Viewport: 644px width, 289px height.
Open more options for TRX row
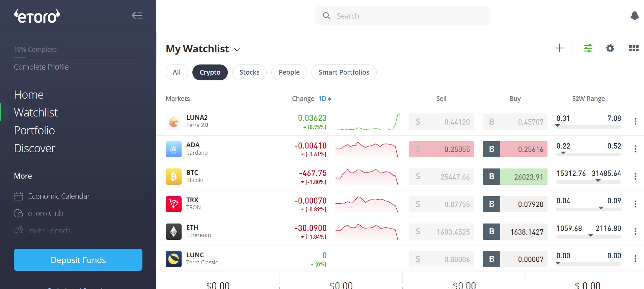[635, 204]
